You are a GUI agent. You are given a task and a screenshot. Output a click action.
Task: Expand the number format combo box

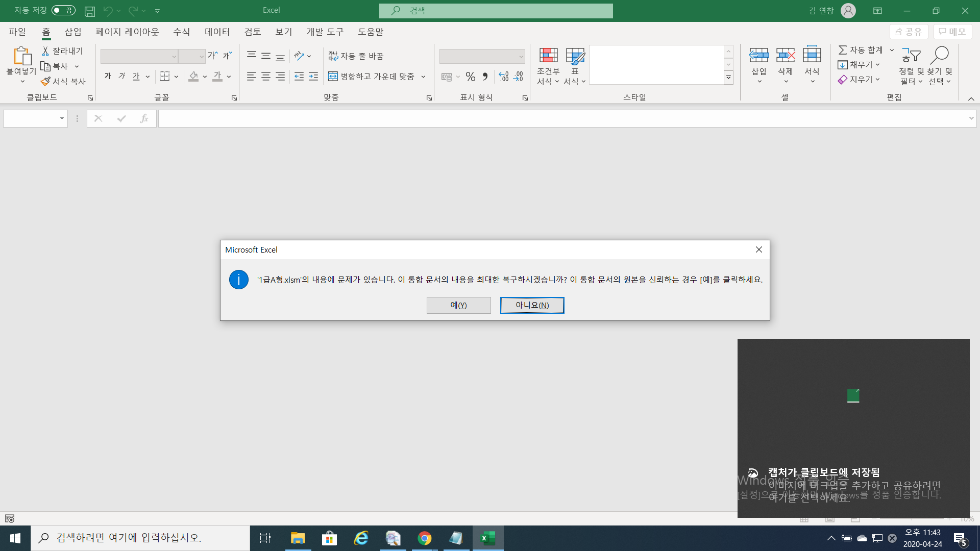(521, 57)
